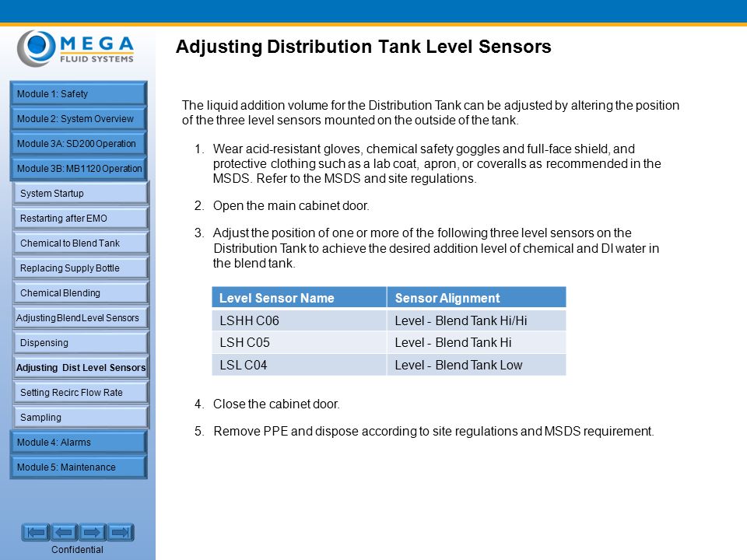
Task: Open the Sampling section
Action: tap(80, 417)
